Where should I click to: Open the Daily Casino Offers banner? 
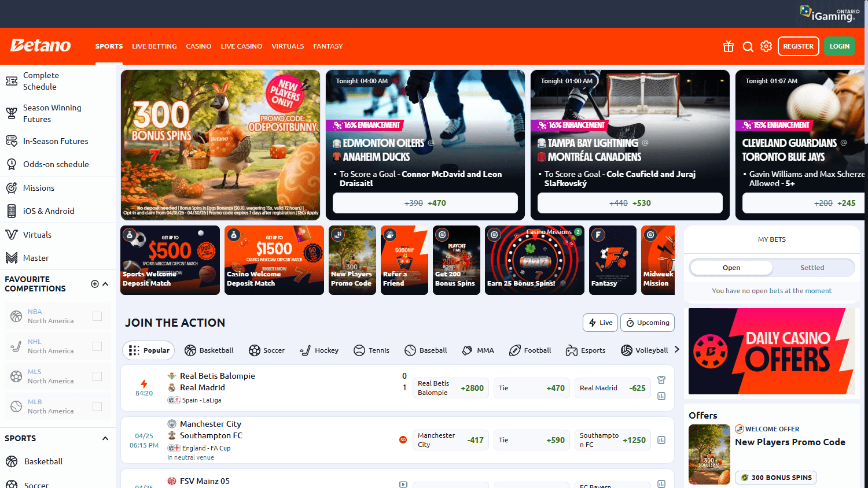click(x=771, y=352)
